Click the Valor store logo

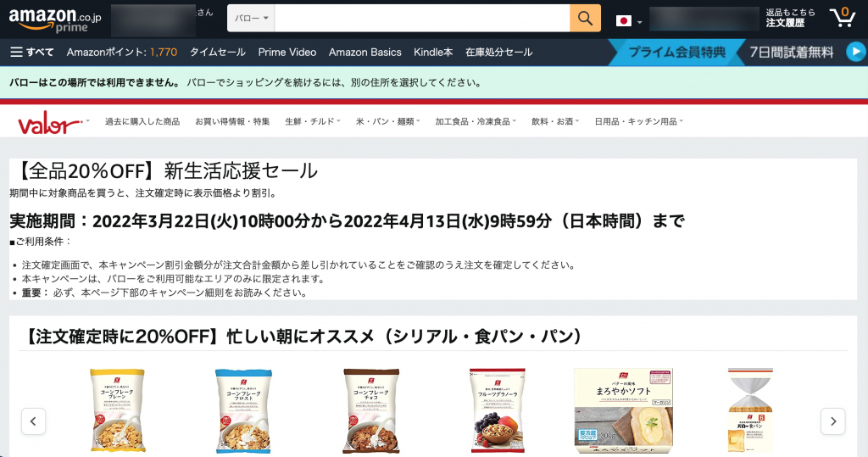(53, 124)
